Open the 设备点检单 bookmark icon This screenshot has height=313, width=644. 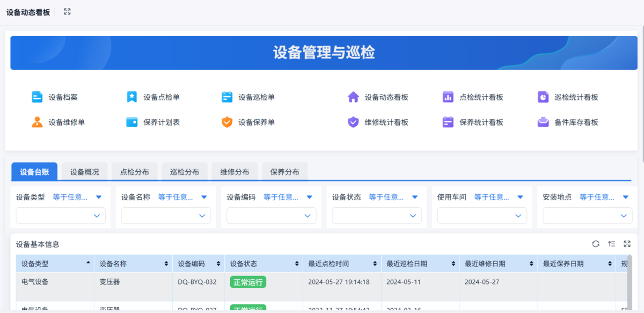(x=131, y=97)
